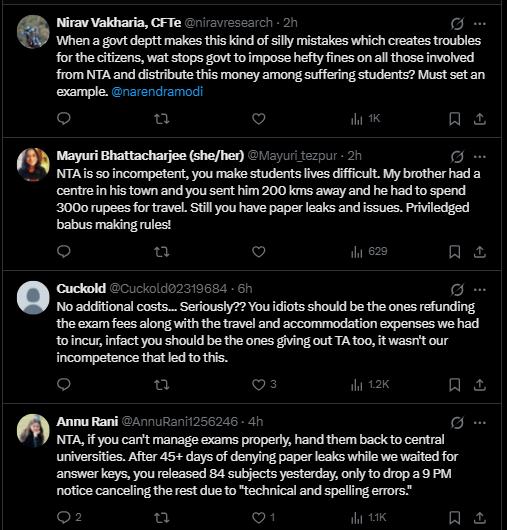Image resolution: width=507 pixels, height=530 pixels.
Task: View analytics for Mayuri's tweet with 629 views
Action: [x=369, y=252]
